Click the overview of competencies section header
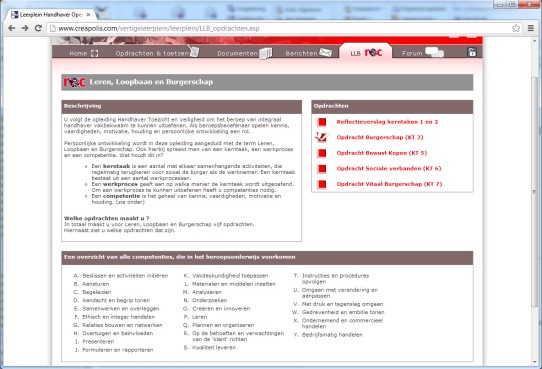This screenshot has height=369, width=542. (267, 258)
